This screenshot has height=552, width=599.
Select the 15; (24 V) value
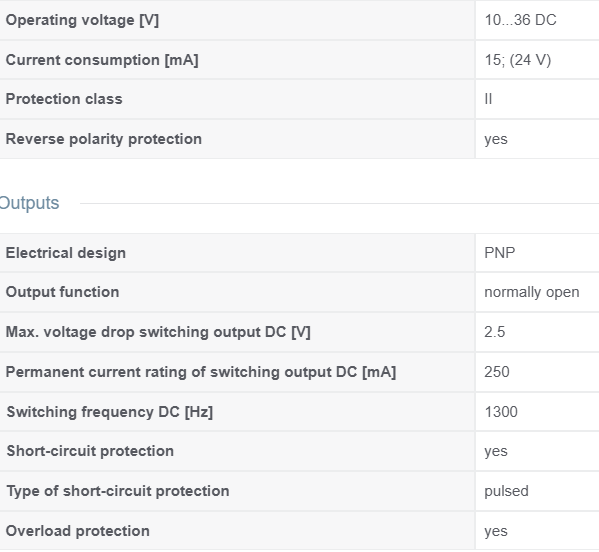pyautogui.click(x=518, y=60)
